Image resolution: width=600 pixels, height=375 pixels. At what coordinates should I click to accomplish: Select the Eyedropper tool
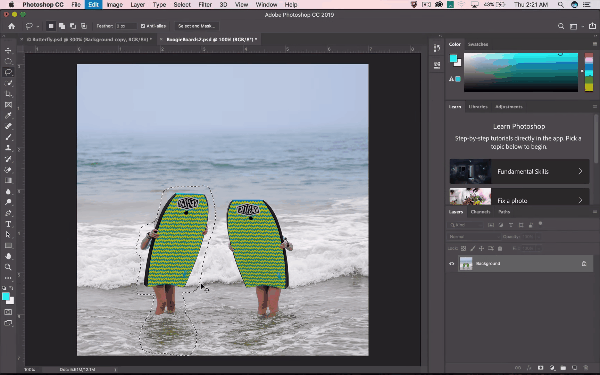tap(8, 115)
